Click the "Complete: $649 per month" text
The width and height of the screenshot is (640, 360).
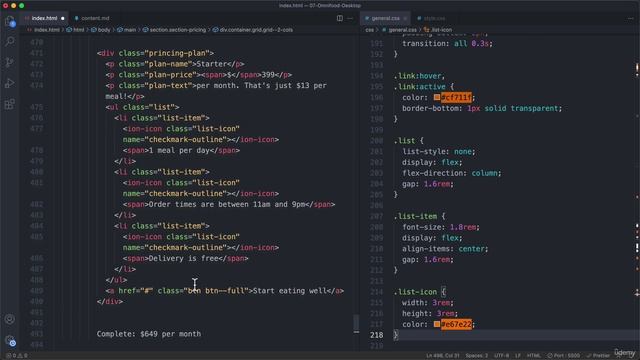tap(149, 334)
